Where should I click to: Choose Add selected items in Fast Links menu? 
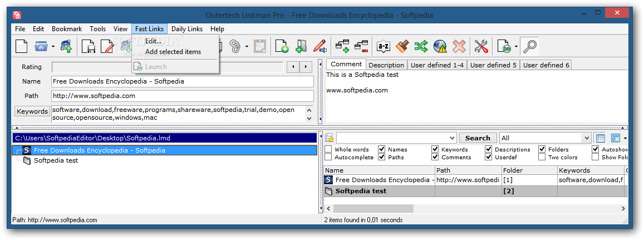point(173,52)
